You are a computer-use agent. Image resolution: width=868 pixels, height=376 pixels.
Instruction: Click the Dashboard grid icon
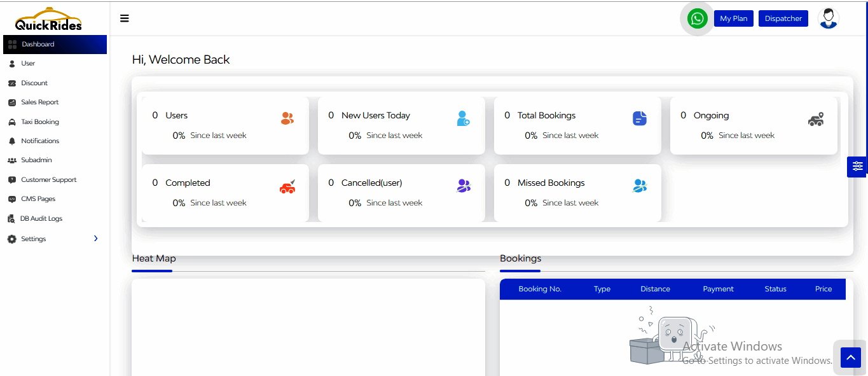tap(12, 45)
